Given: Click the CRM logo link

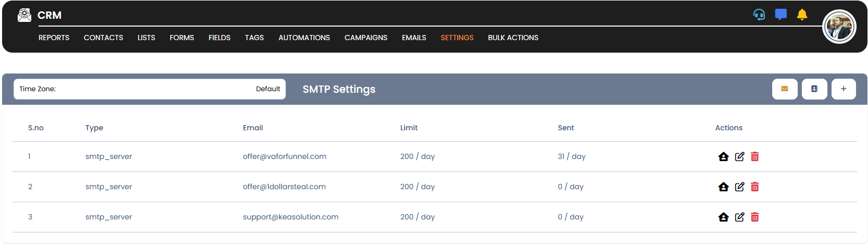Looking at the screenshot, I should tap(40, 15).
